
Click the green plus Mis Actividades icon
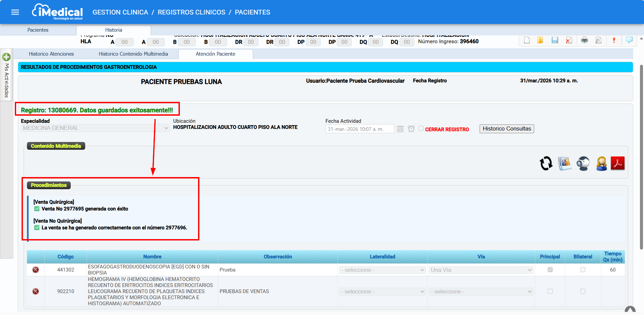pos(6,57)
